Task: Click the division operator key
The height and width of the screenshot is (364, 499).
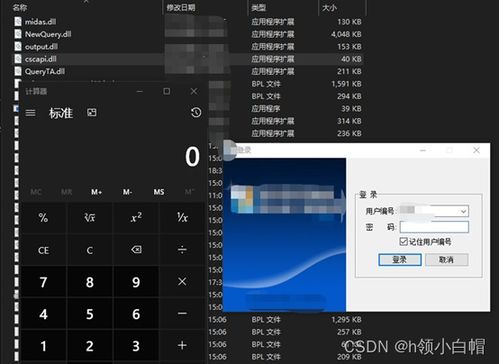Action: (182, 250)
